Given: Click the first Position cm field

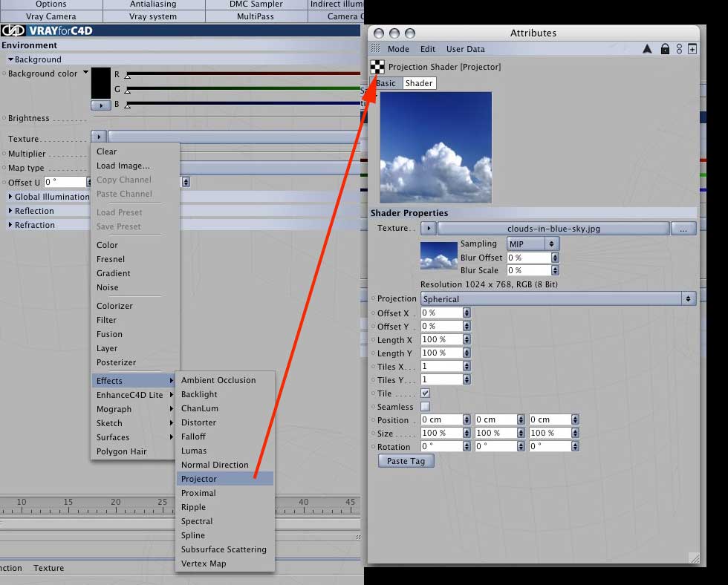Looking at the screenshot, I should [x=441, y=419].
